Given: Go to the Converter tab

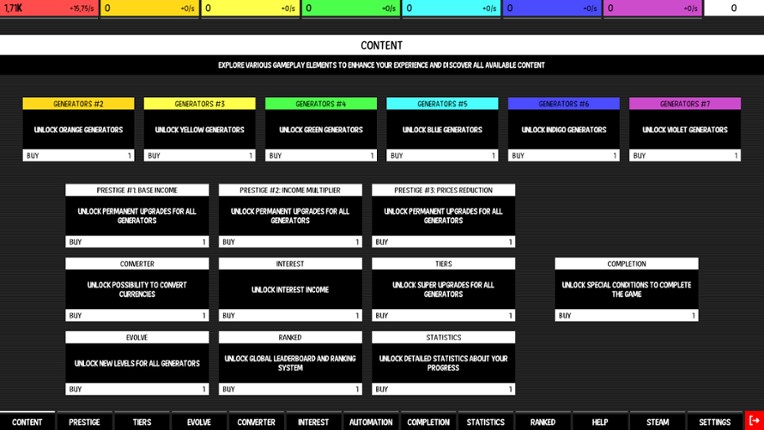Looking at the screenshot, I should pos(256,422).
